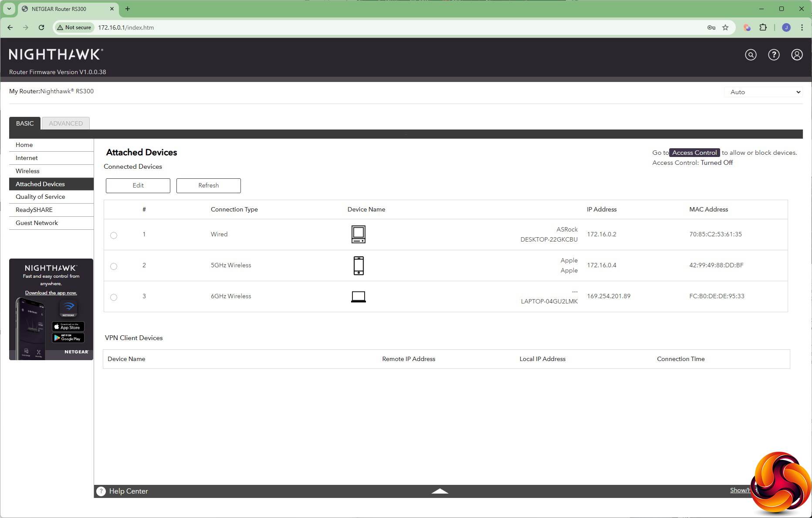The image size is (812, 518).
Task: Open the Chrome profile avatar J
Action: click(x=786, y=27)
